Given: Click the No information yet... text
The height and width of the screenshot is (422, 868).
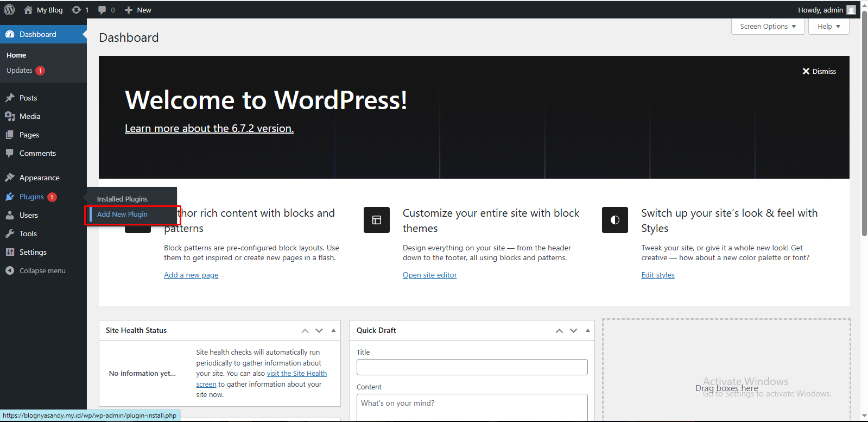Looking at the screenshot, I should pos(142,374).
